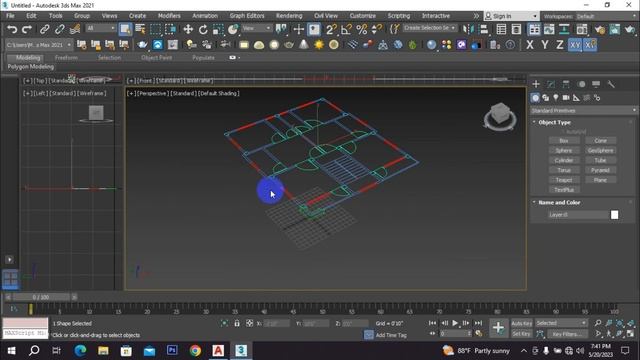Click the Bind to Space Warp icon

tap(75, 29)
